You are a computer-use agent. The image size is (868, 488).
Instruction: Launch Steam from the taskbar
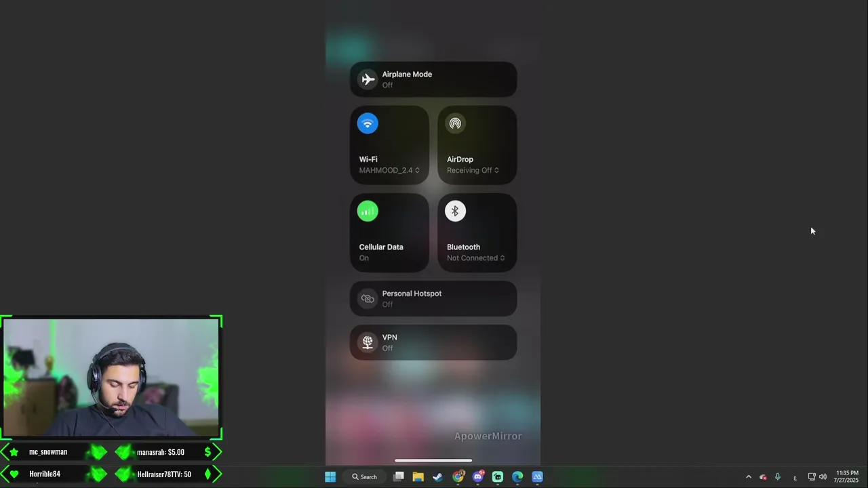437,476
